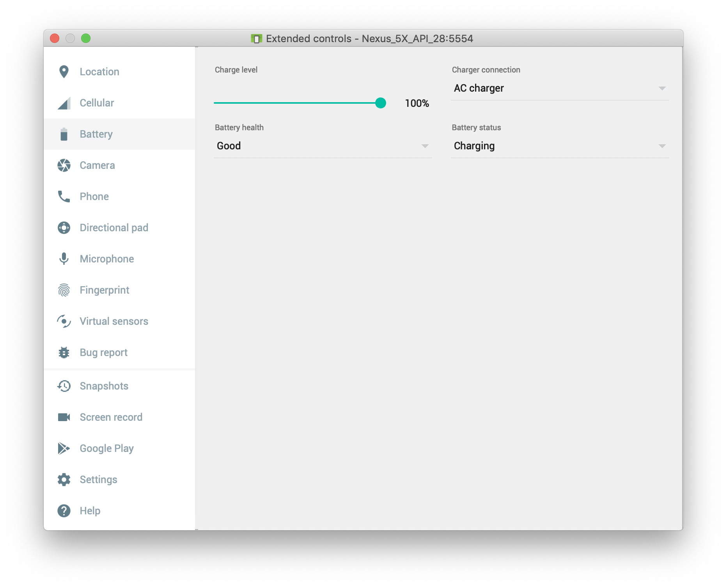Click the Help question mark icon
This screenshot has width=727, height=588.
point(64,511)
